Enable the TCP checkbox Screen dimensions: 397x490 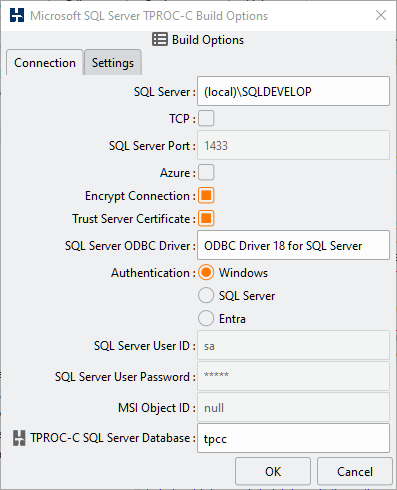pos(206,119)
